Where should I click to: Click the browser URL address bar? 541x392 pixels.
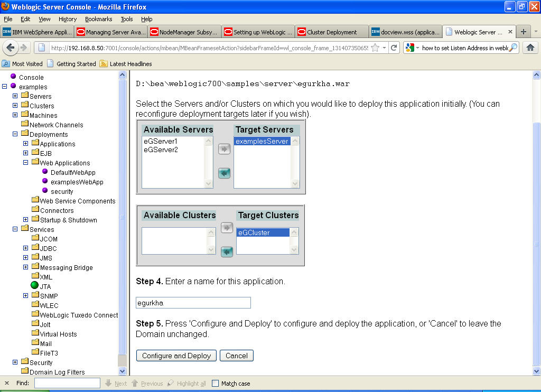tap(209, 48)
